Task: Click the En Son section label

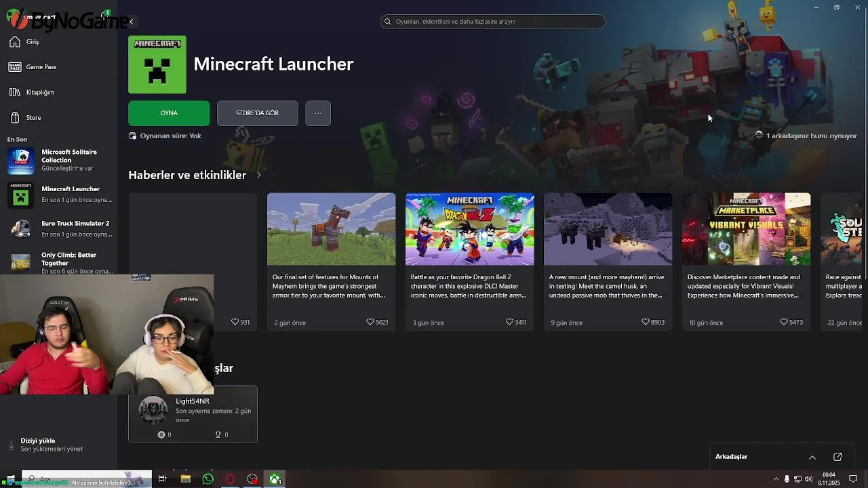Action: coord(17,139)
